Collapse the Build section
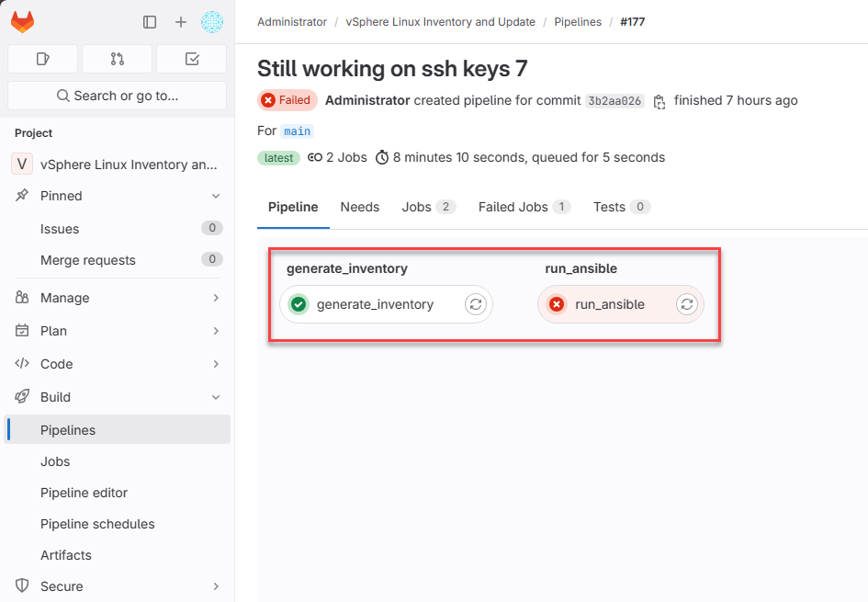This screenshot has height=602, width=868. pyautogui.click(x=216, y=397)
